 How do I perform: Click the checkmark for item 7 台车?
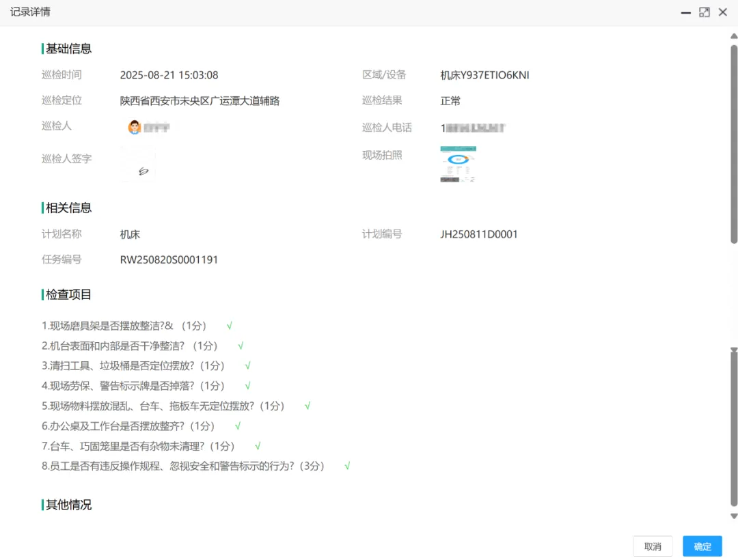point(258,446)
